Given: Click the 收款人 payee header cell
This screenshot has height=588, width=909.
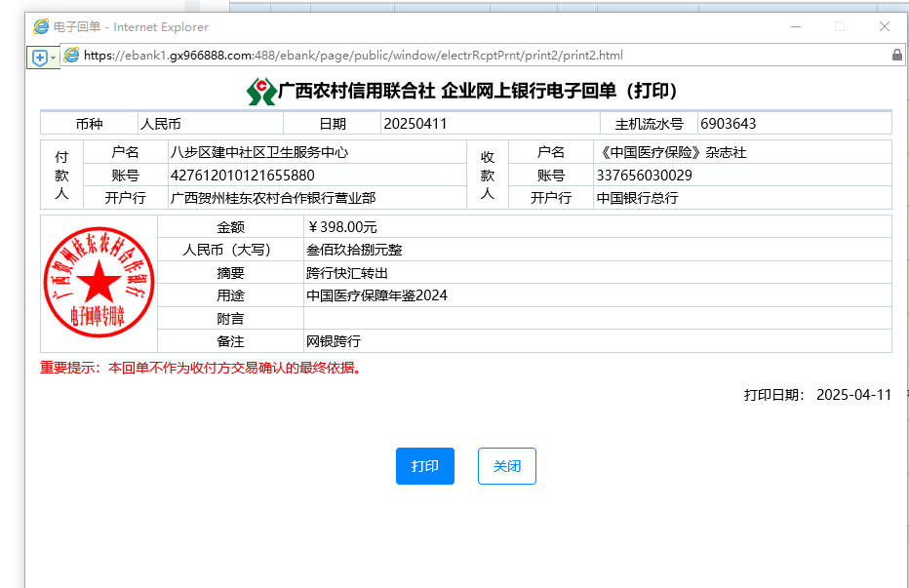Looking at the screenshot, I should point(488,175).
